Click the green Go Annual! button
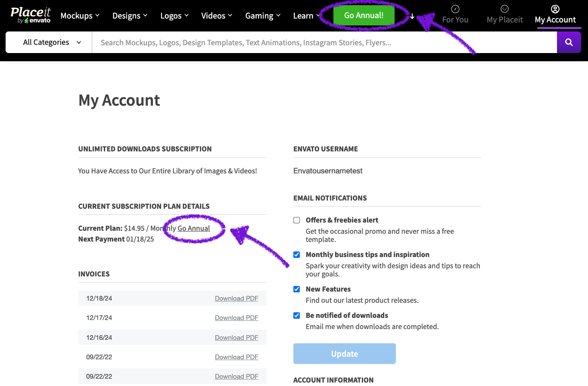 tap(364, 15)
